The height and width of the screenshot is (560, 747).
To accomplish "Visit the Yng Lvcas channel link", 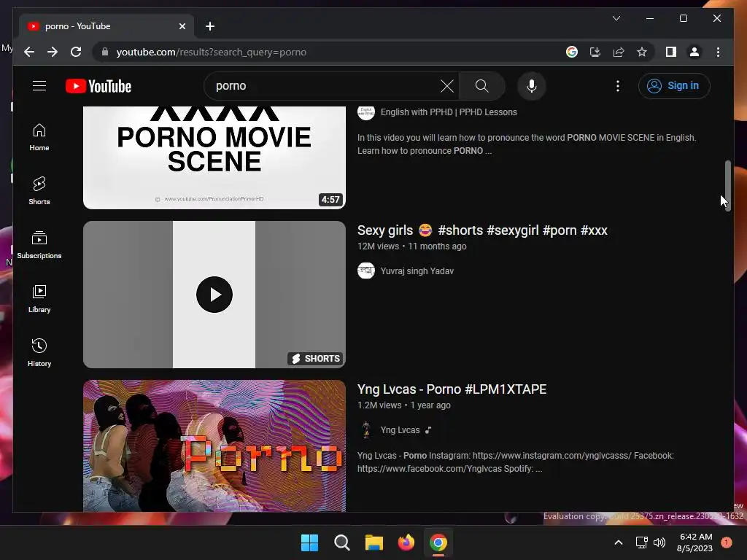I will (400, 430).
